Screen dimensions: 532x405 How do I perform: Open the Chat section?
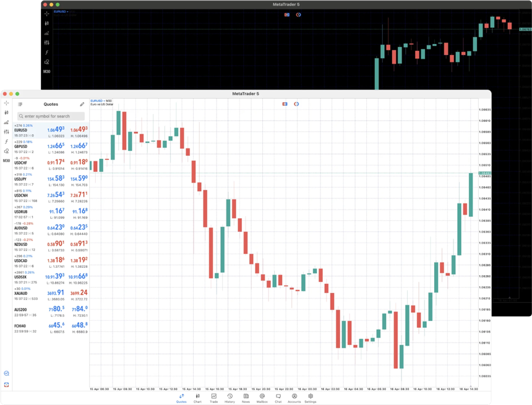tap(278, 397)
